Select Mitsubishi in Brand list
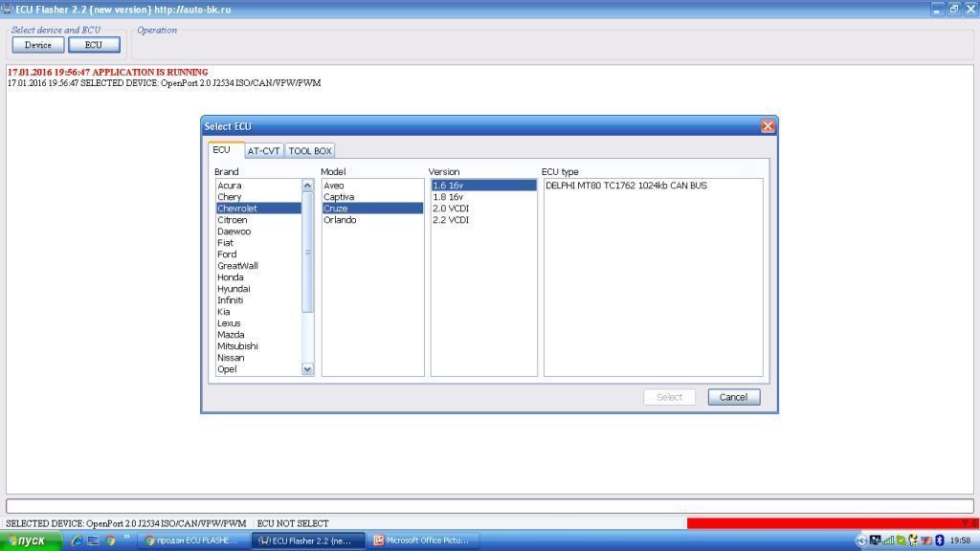The height and width of the screenshot is (551, 980). (258, 346)
